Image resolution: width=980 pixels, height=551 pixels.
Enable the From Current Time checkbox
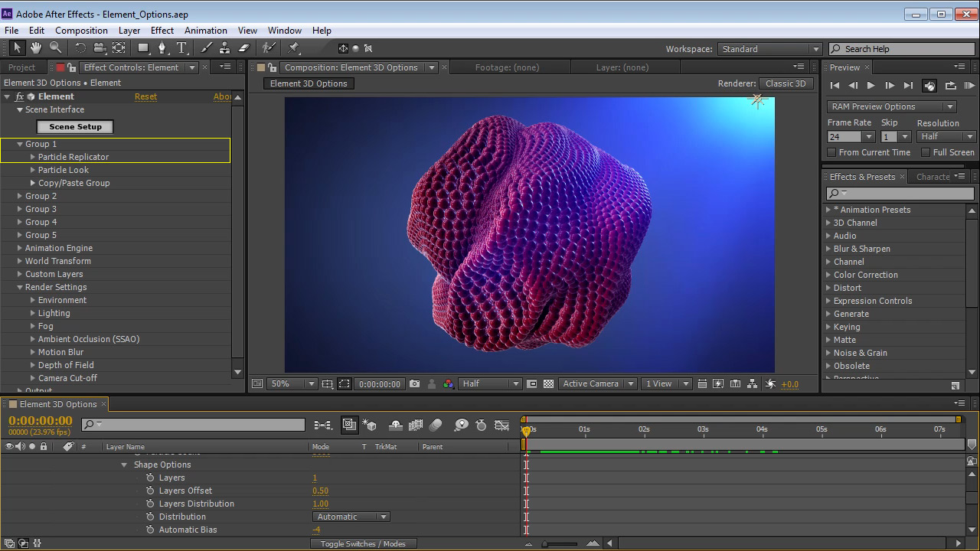click(x=831, y=152)
